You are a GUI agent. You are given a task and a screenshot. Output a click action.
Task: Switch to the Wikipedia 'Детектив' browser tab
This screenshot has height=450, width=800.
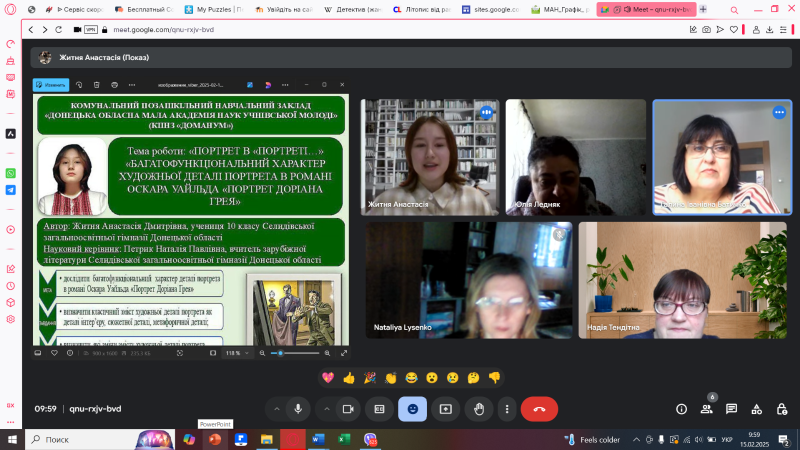(351, 8)
